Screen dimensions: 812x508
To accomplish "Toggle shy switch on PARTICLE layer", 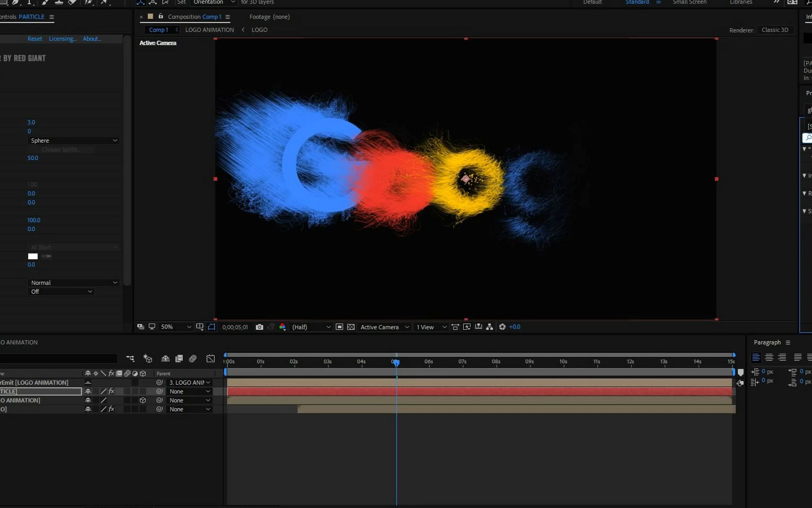I will click(88, 391).
